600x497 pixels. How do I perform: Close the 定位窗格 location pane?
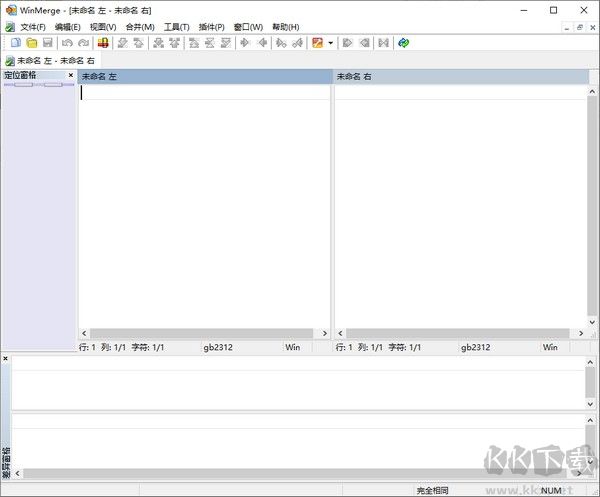click(x=71, y=75)
